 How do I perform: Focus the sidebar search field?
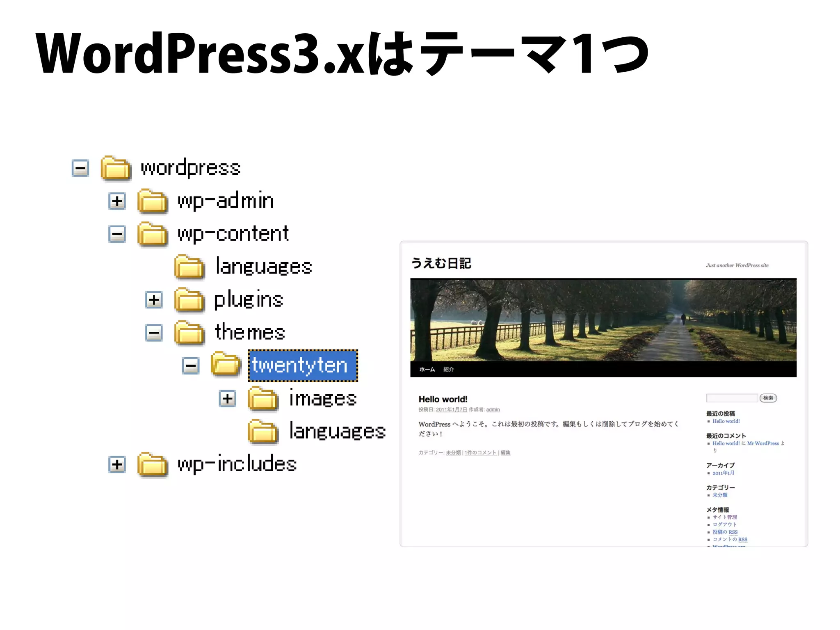click(732, 398)
